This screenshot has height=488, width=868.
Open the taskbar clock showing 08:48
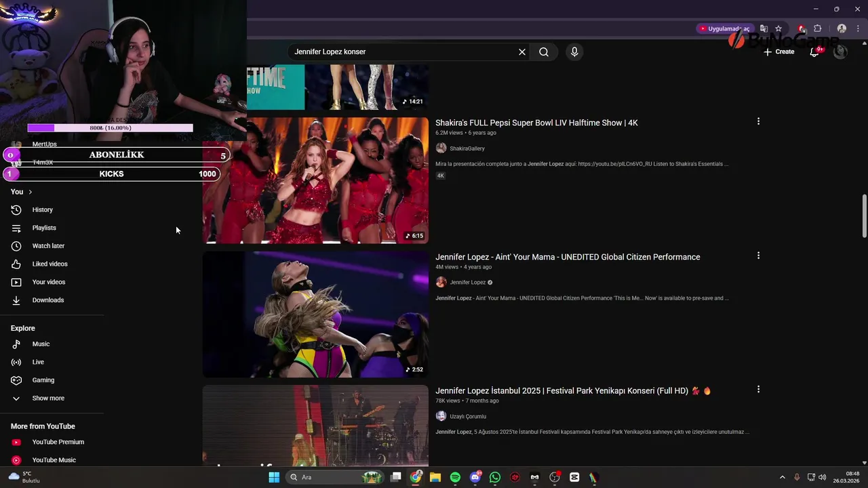click(846, 477)
